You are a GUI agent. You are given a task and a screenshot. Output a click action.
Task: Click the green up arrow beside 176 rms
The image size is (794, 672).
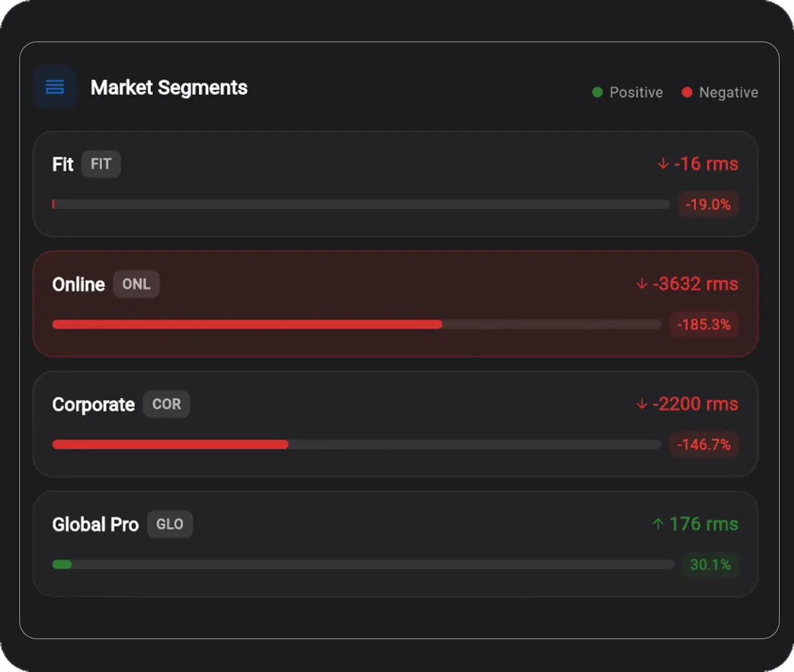tap(658, 524)
